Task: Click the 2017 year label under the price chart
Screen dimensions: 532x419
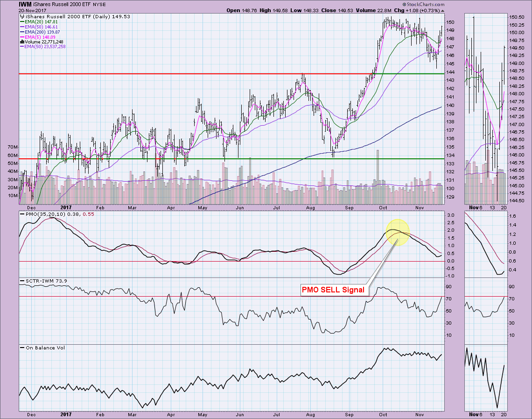Action: [x=66, y=207]
